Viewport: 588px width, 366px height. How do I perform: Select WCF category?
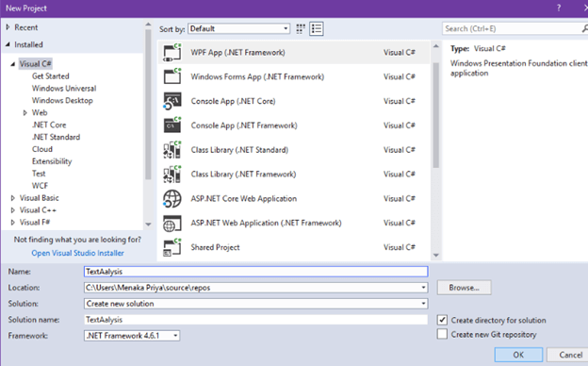click(x=40, y=186)
